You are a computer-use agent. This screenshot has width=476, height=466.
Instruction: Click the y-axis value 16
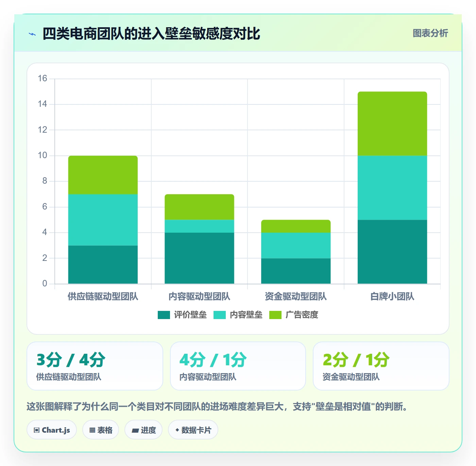tap(42, 79)
